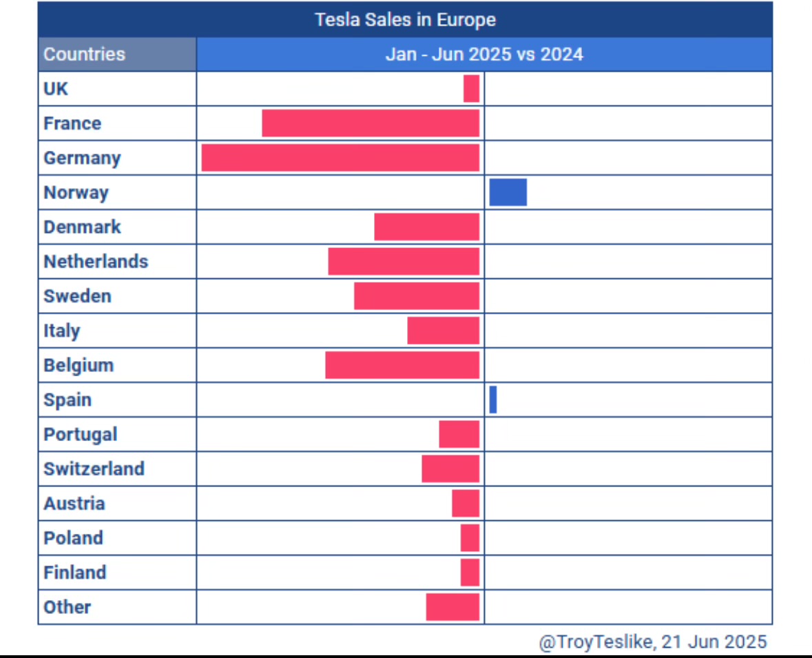Click the Sweden red sales bar
The image size is (812, 658).
click(417, 296)
